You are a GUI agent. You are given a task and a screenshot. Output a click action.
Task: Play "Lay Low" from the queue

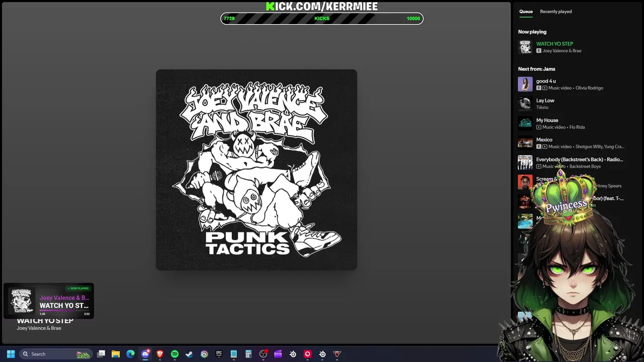point(545,101)
